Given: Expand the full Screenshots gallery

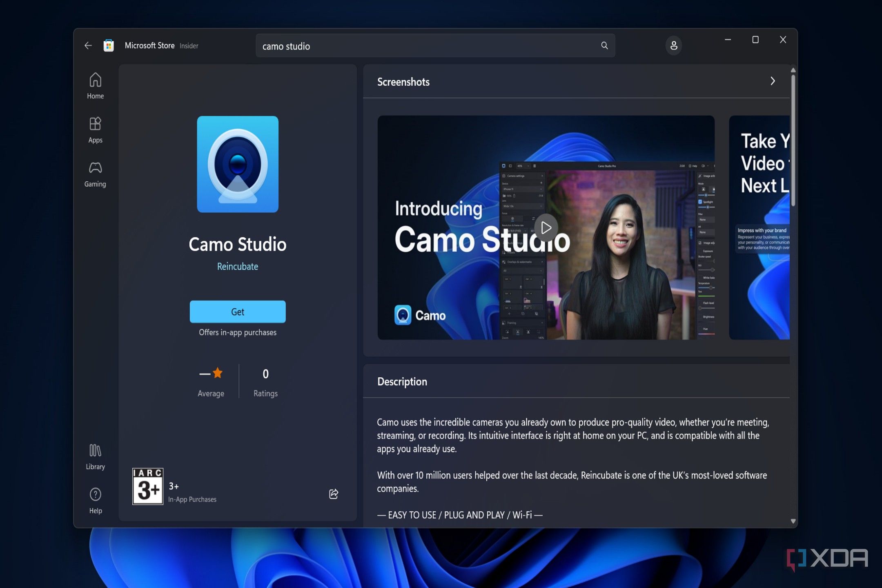Looking at the screenshot, I should pos(772,81).
